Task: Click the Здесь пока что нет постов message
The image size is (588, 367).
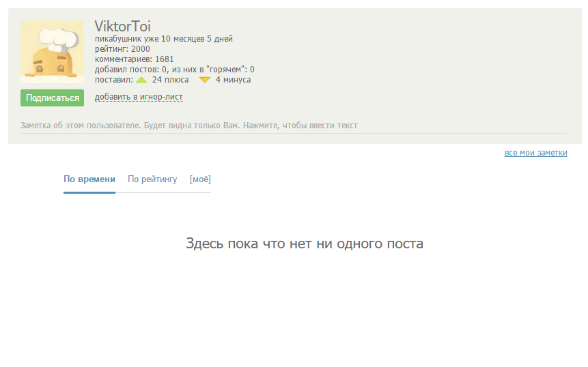Action: (x=305, y=244)
